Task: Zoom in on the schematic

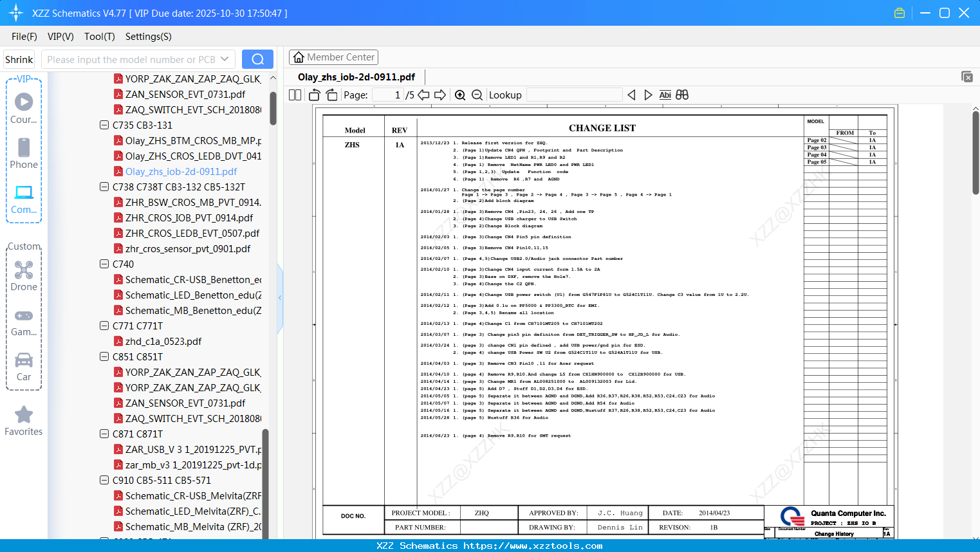Action: tap(460, 95)
